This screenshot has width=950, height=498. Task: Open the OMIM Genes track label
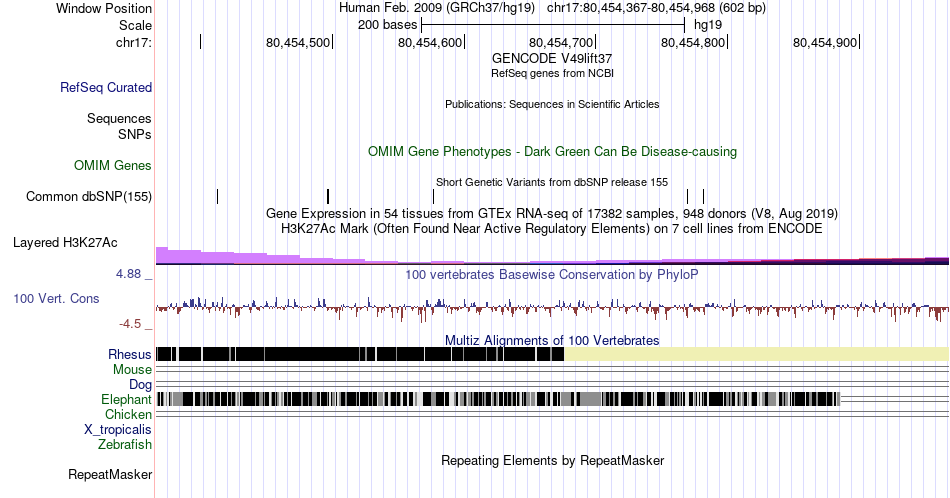[x=113, y=165]
